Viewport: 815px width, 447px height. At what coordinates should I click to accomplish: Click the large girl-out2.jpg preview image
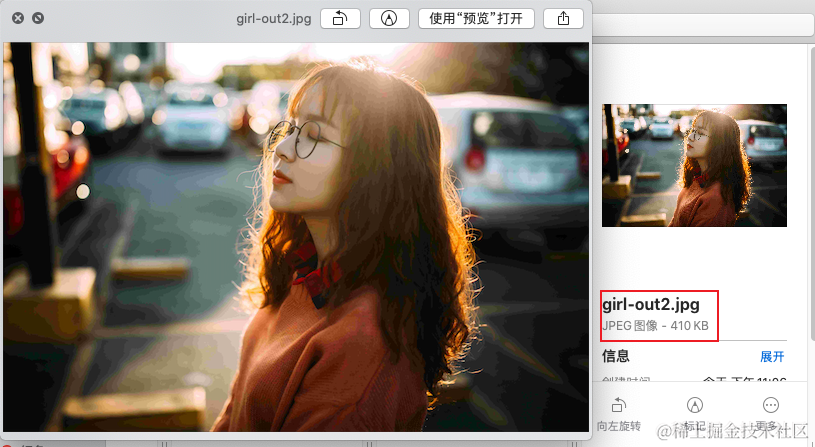point(296,237)
